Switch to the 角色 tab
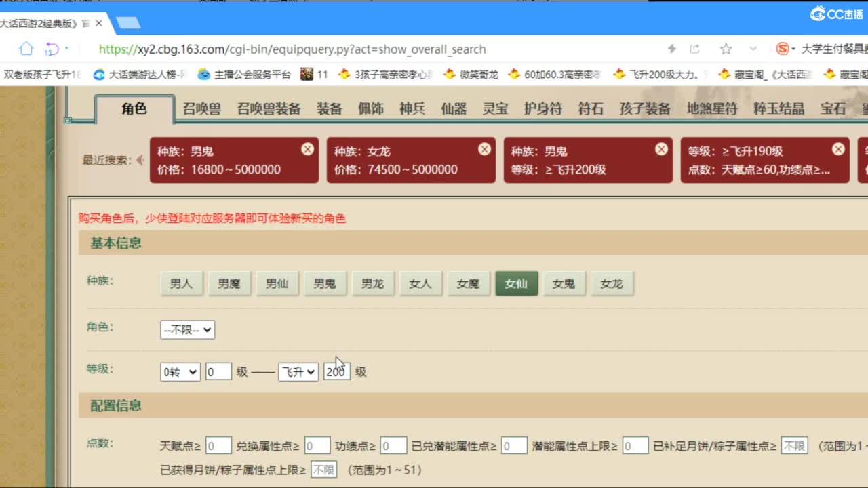This screenshot has height=488, width=868. (x=134, y=108)
